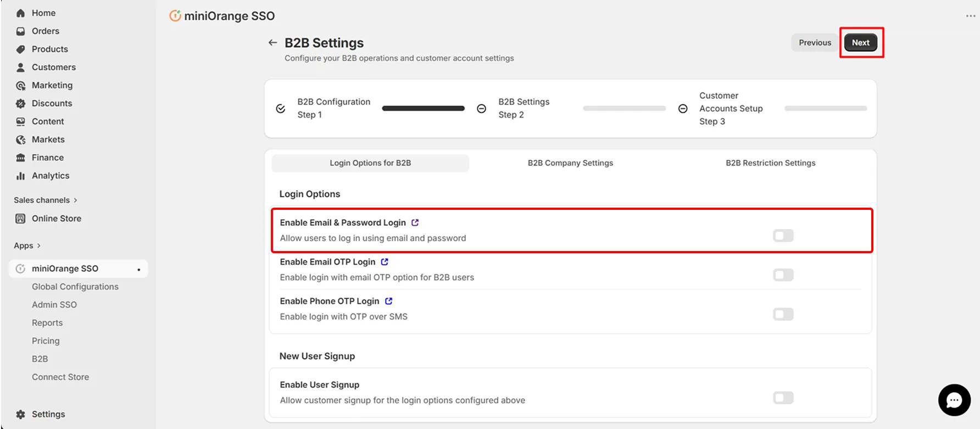
Task: Click the Products tag icon
Action: coord(20,49)
